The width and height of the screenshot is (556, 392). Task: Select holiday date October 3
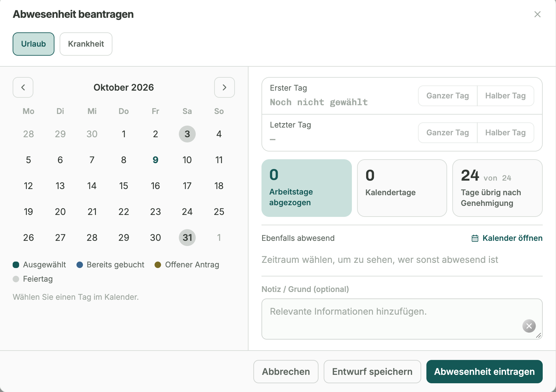click(187, 134)
